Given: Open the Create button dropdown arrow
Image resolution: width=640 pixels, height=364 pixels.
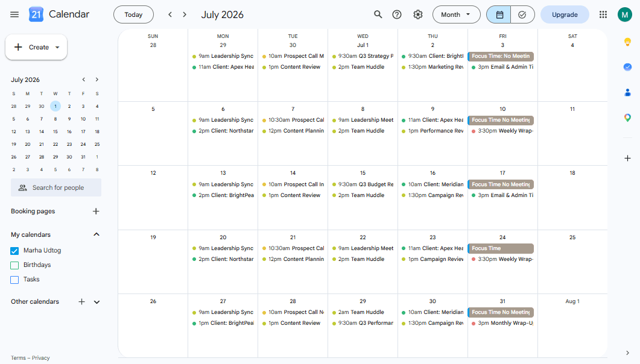Looking at the screenshot, I should [57, 47].
